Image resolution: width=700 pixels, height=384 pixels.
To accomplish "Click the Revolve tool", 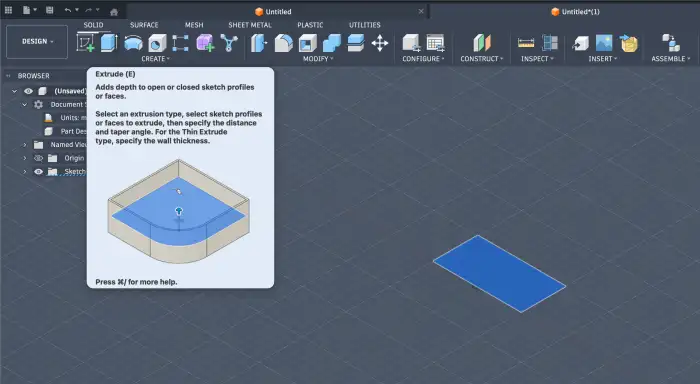I will click(133, 43).
